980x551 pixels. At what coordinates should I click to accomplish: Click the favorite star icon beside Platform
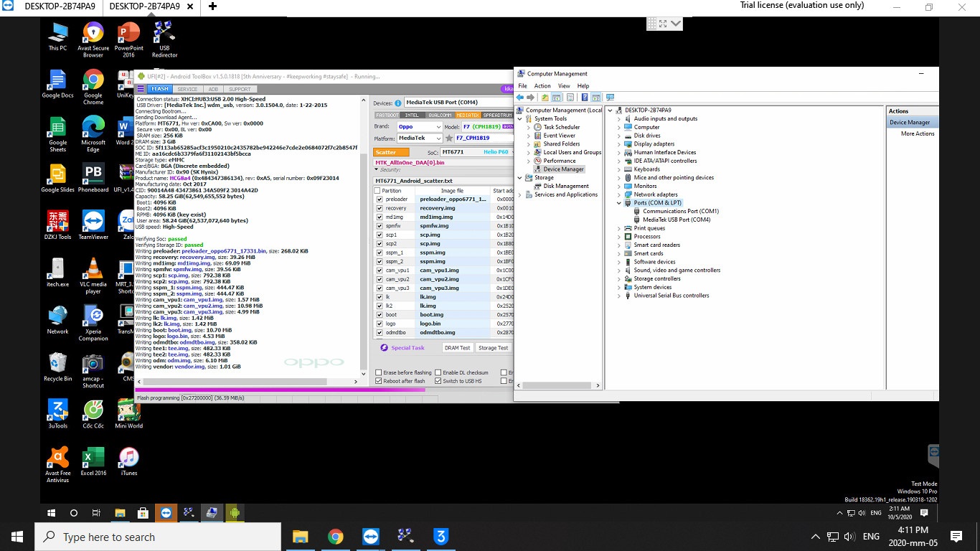[x=450, y=138]
